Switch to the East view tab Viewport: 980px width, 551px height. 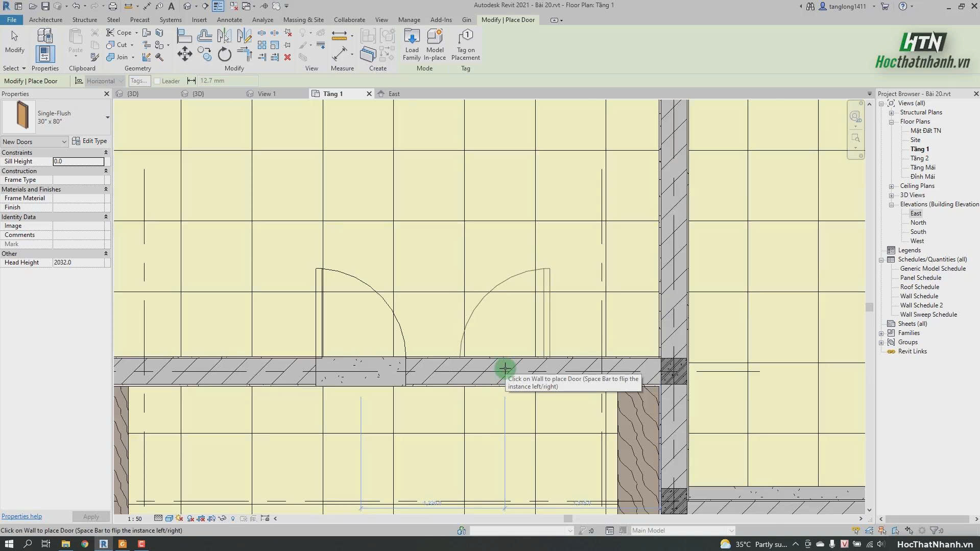pos(394,94)
